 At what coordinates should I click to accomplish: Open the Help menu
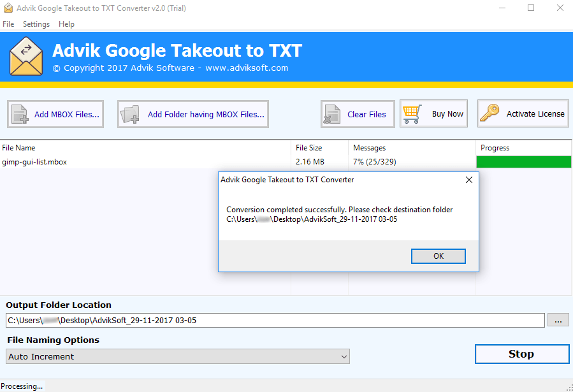coord(66,24)
